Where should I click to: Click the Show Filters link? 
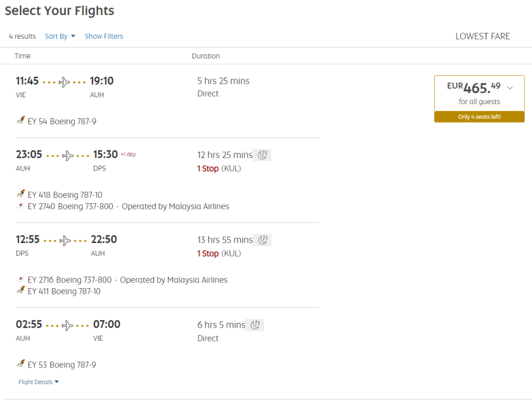(x=104, y=36)
